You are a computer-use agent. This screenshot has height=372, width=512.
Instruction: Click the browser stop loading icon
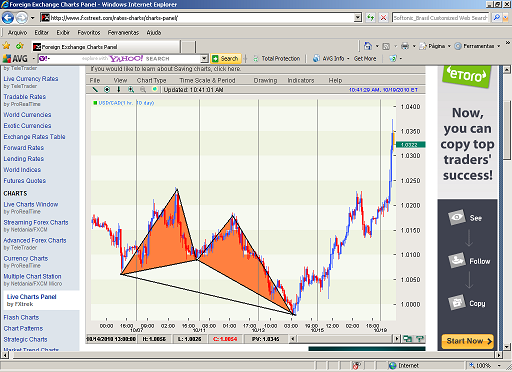384,18
